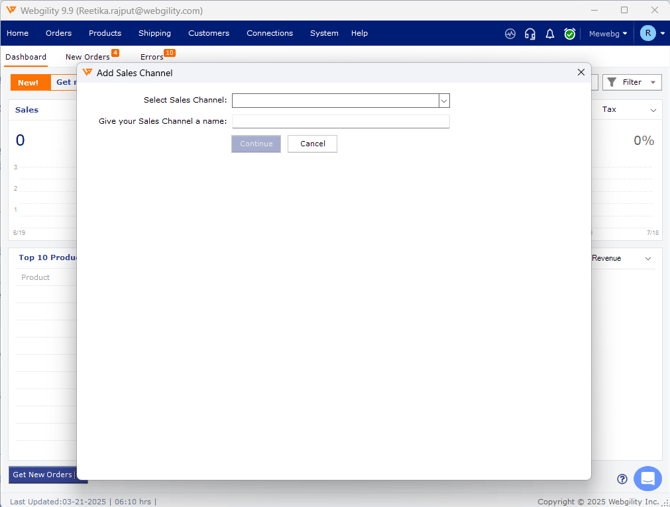The width and height of the screenshot is (670, 507).
Task: Open the Connections menu
Action: 270,33
